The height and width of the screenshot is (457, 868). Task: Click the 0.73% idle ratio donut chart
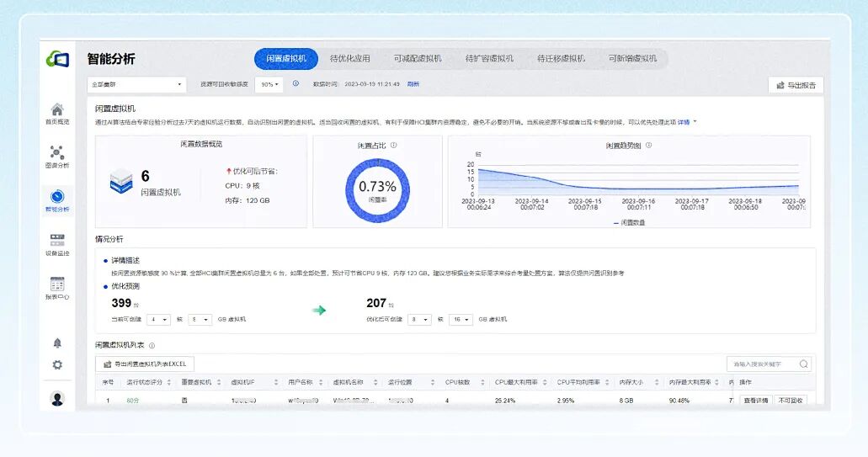377,189
